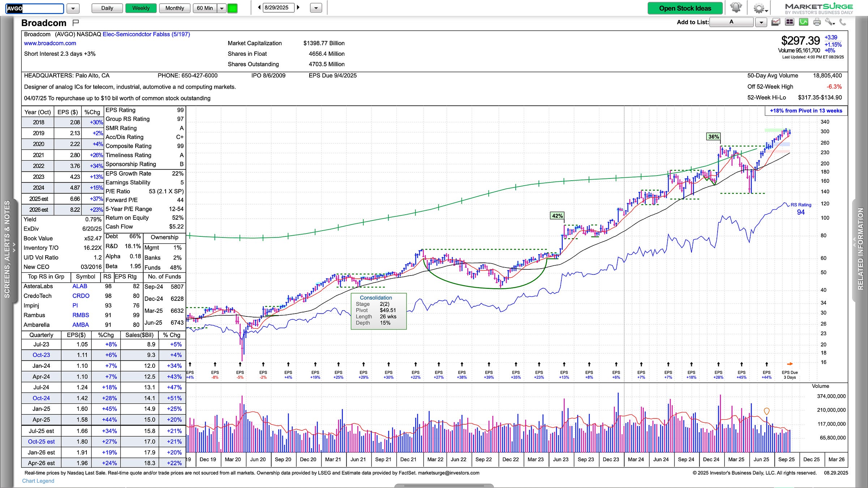
Task: Toggle the green square indicator button
Action: click(232, 8)
